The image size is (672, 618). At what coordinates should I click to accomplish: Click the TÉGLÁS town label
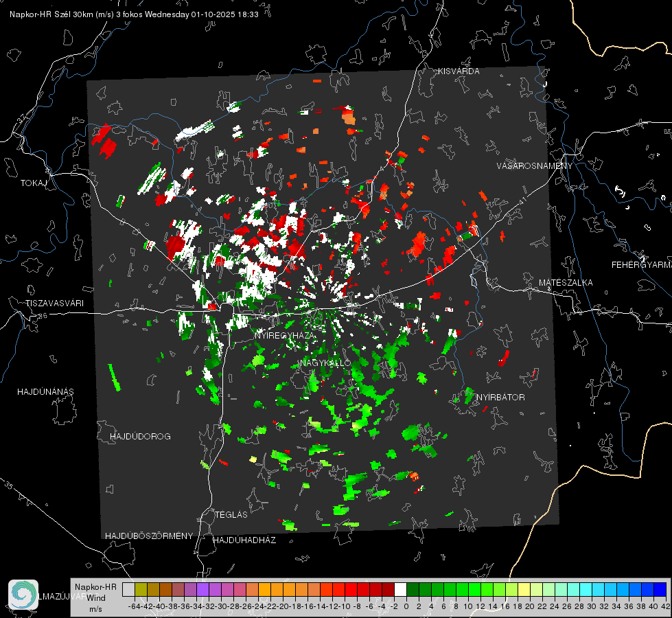tap(231, 514)
